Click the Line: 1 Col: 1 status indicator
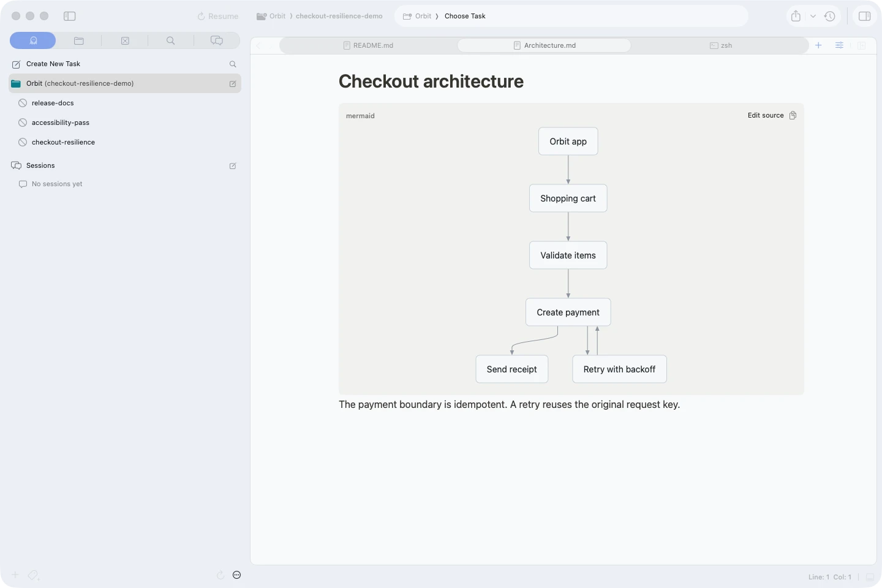882x588 pixels. pyautogui.click(x=830, y=577)
